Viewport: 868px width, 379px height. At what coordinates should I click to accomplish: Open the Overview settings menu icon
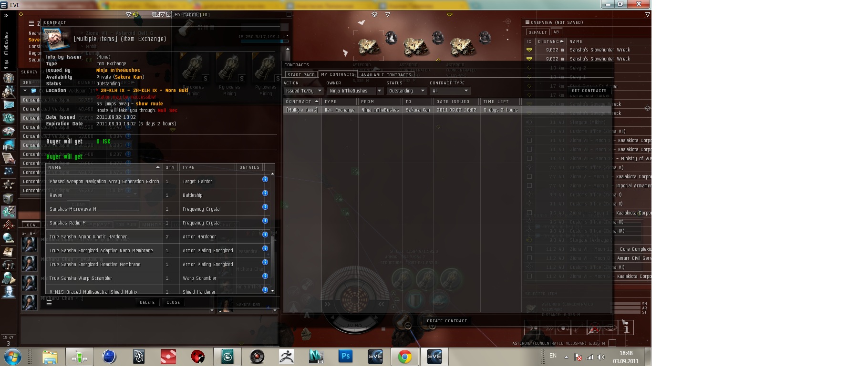click(527, 22)
